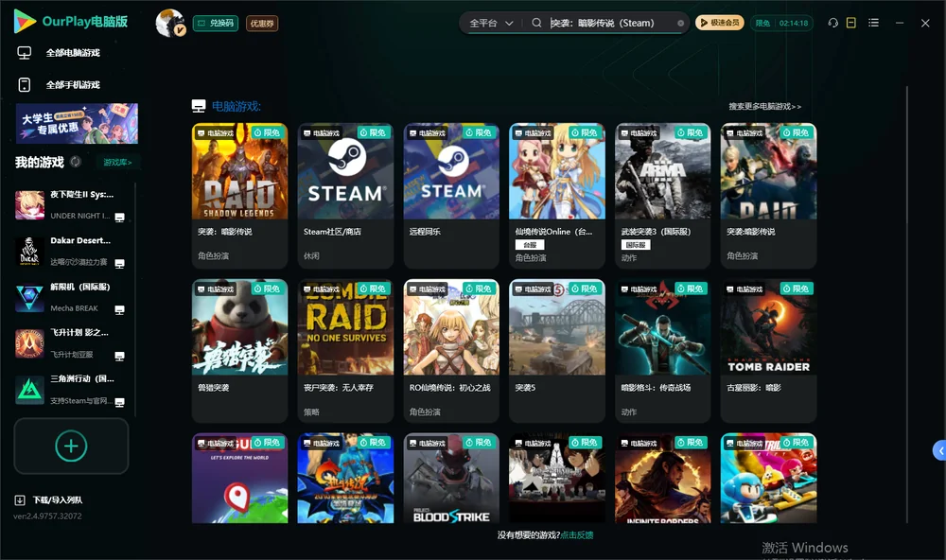Click the 飞升计划 game icon
Screen dimensions: 946x560
(x=29, y=344)
